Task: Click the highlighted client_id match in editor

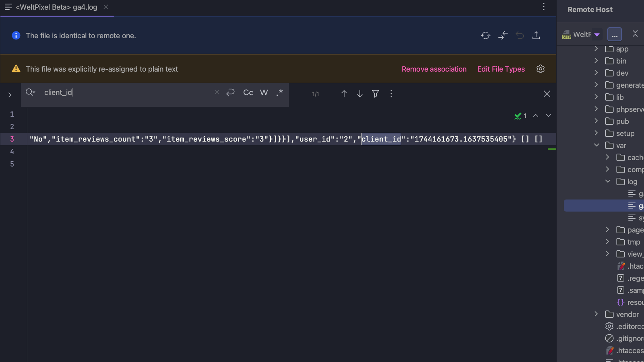Action: pos(381,139)
